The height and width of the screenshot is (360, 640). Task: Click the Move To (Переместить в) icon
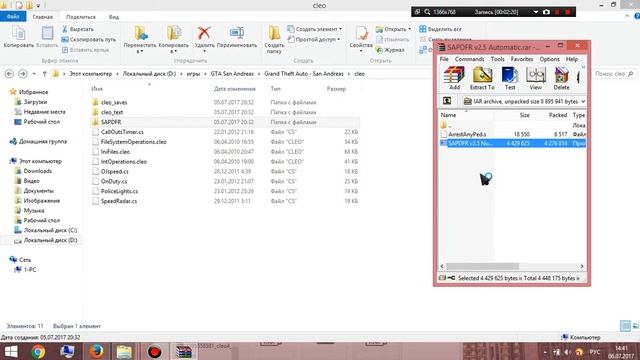click(x=140, y=33)
